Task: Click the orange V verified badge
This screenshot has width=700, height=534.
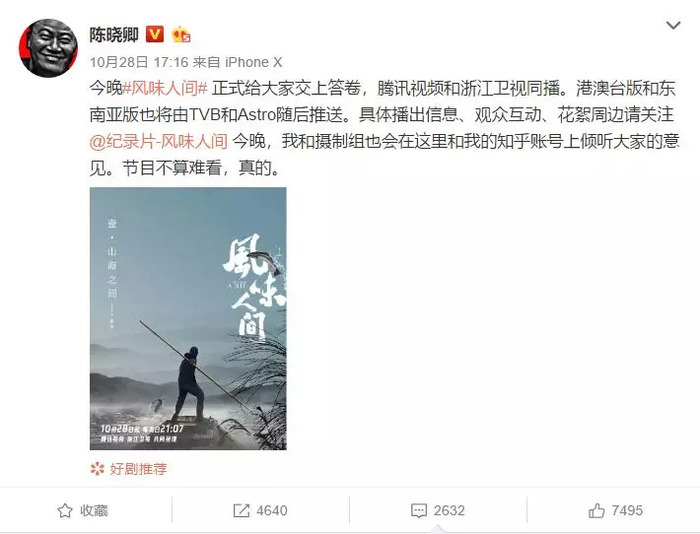Action: point(154,34)
